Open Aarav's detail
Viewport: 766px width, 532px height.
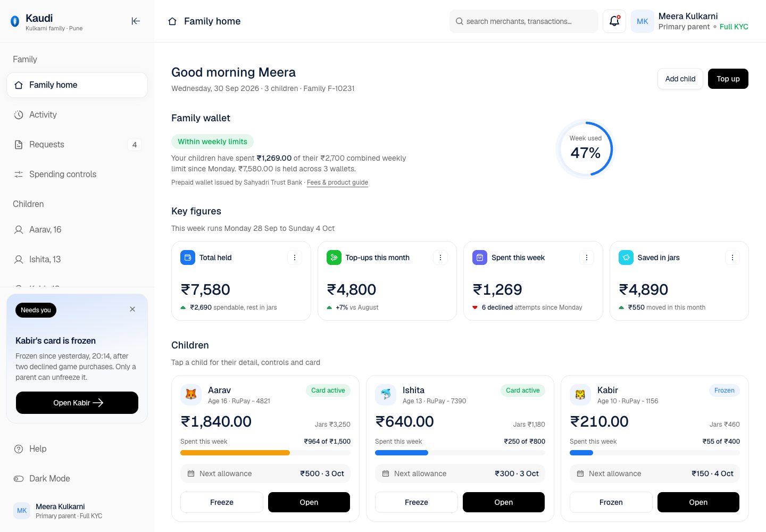click(309, 502)
